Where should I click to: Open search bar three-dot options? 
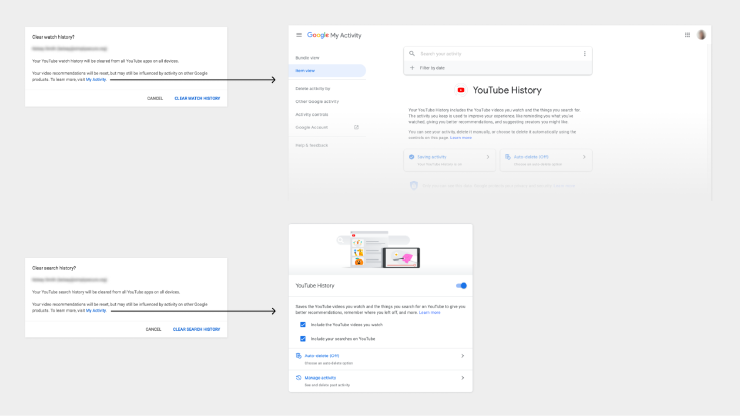click(x=584, y=54)
